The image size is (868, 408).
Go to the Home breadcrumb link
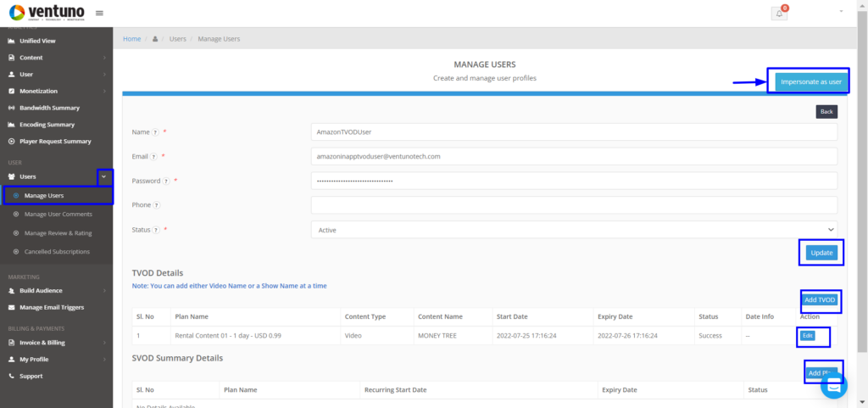(x=131, y=39)
